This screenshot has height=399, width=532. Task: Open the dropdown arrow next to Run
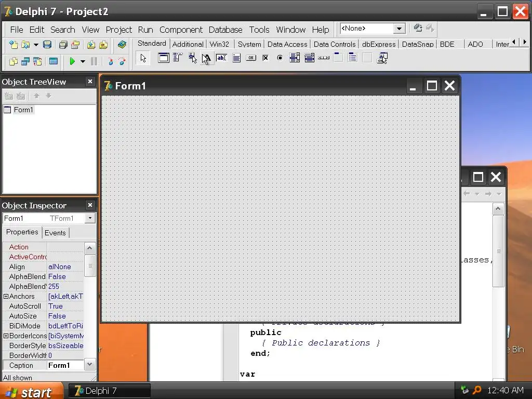tap(83, 61)
